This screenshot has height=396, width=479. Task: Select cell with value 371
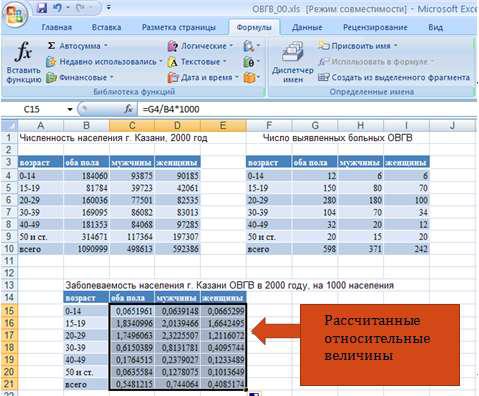point(361,249)
